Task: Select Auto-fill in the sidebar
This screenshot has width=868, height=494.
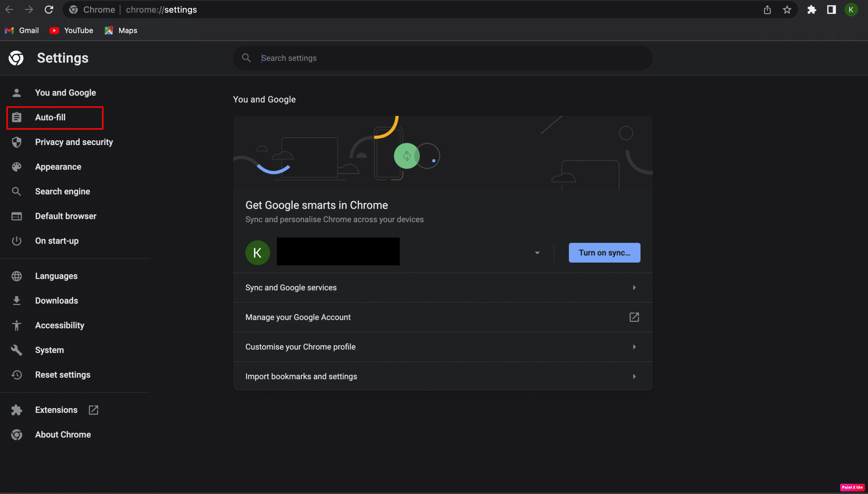Action: click(x=50, y=117)
